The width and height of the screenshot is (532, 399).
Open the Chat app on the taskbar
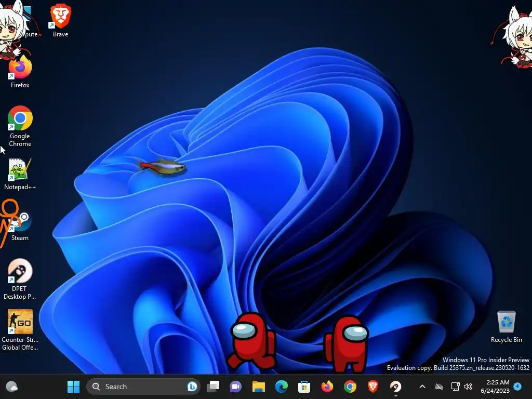[236, 387]
